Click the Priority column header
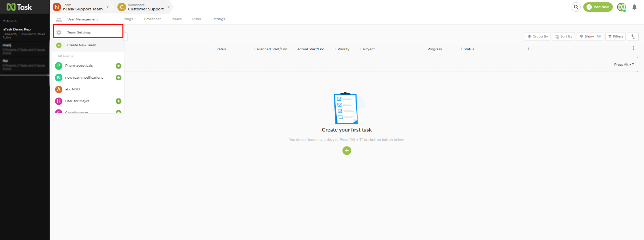The width and height of the screenshot is (644, 240). point(343,49)
